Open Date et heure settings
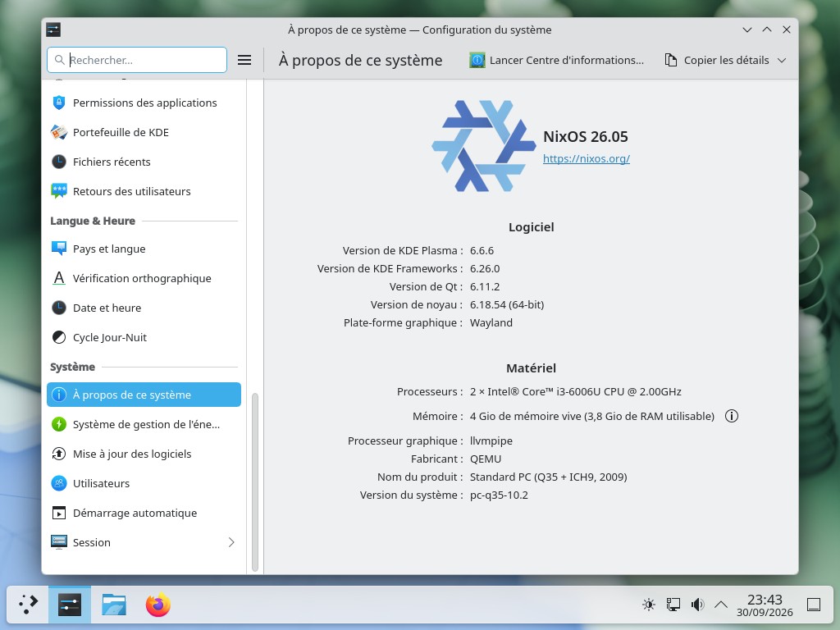Screen dimensions: 840x630 click(144, 308)
